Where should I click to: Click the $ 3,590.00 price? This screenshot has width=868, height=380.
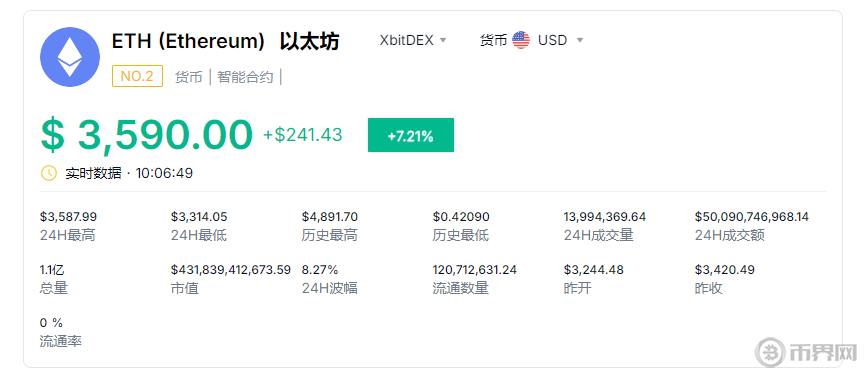pyautogui.click(x=147, y=135)
